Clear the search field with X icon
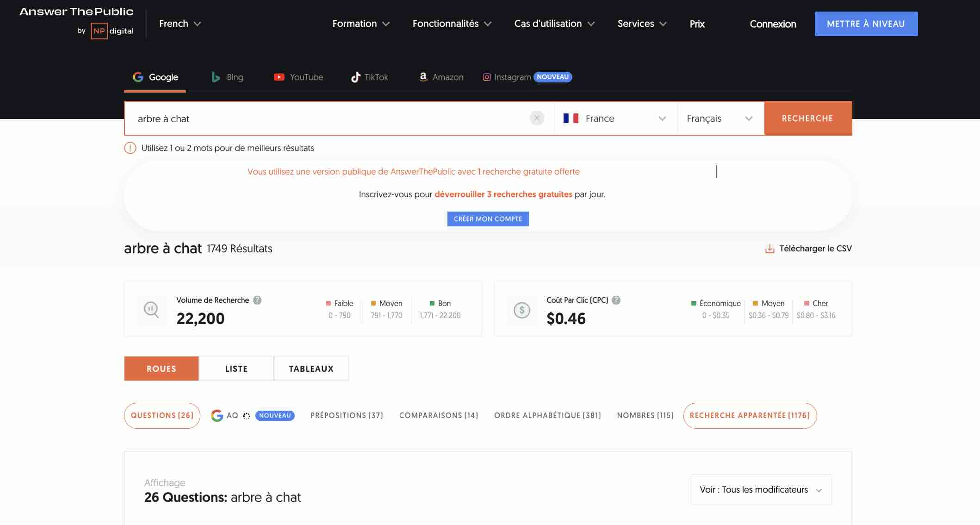The width and height of the screenshot is (980, 525). 537,118
